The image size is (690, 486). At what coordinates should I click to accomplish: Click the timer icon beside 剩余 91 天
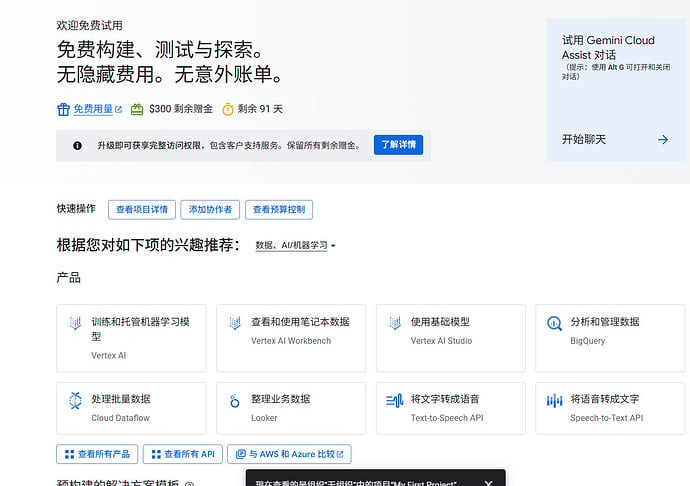(228, 109)
